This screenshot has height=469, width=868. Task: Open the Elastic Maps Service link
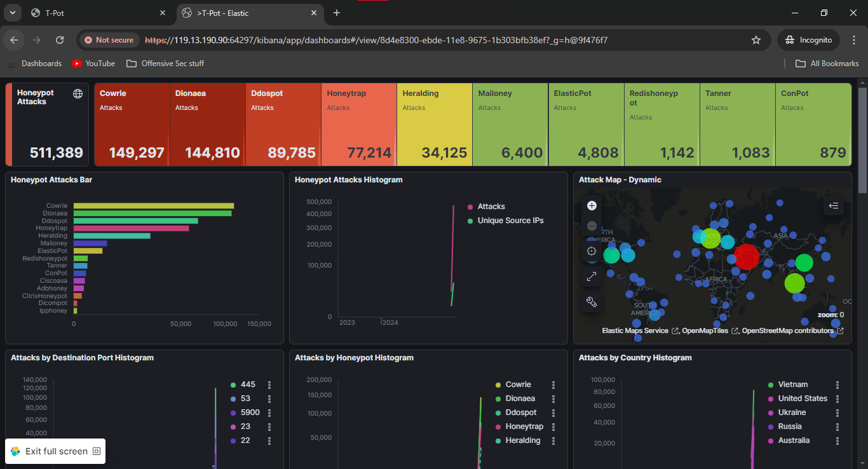(x=635, y=330)
